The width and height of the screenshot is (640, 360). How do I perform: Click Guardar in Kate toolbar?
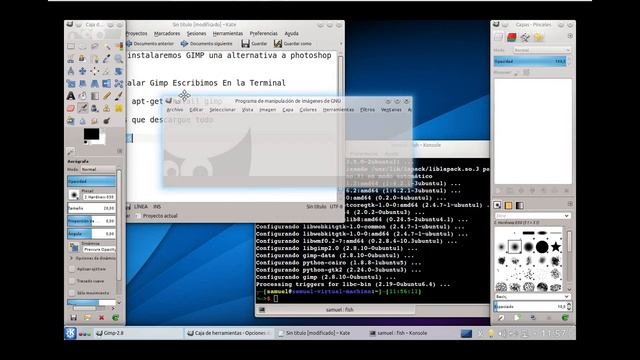pyautogui.click(x=254, y=43)
